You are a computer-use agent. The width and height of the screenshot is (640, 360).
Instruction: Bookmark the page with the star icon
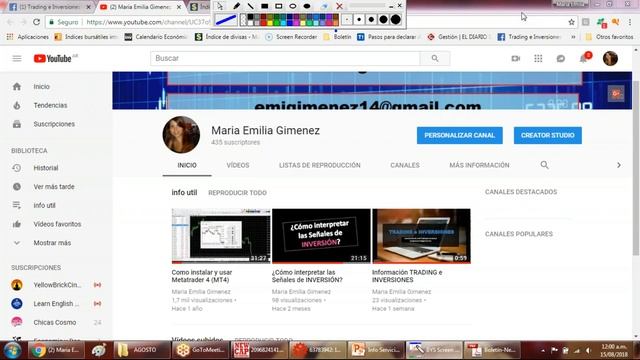pos(571,22)
